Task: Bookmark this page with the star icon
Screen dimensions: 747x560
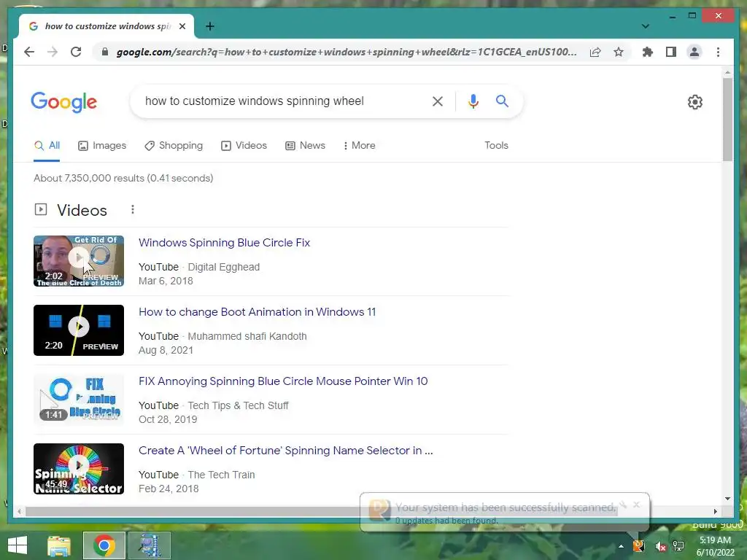Action: [x=619, y=52]
